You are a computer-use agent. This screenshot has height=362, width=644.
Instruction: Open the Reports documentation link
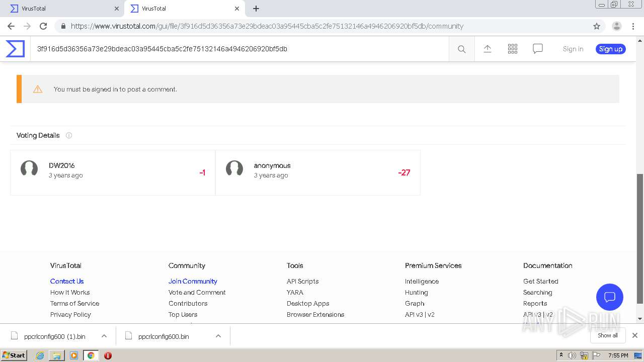tap(535, 303)
